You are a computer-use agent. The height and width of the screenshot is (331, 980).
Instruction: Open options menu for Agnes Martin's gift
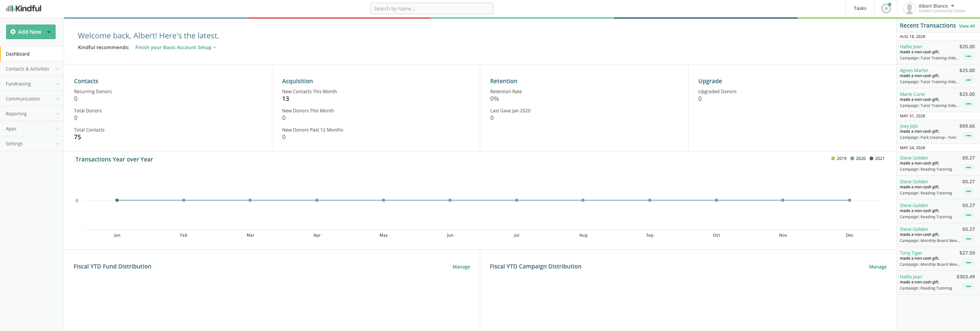(968, 80)
